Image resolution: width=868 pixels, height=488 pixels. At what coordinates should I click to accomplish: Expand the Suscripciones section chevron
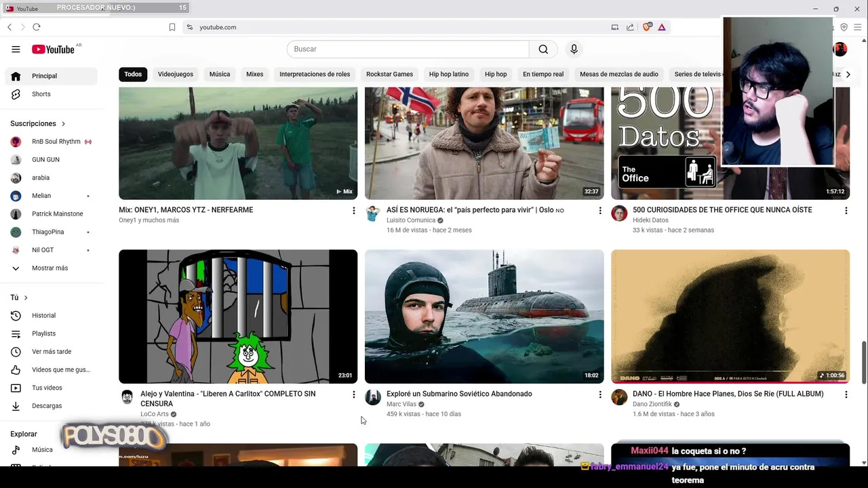click(x=63, y=123)
